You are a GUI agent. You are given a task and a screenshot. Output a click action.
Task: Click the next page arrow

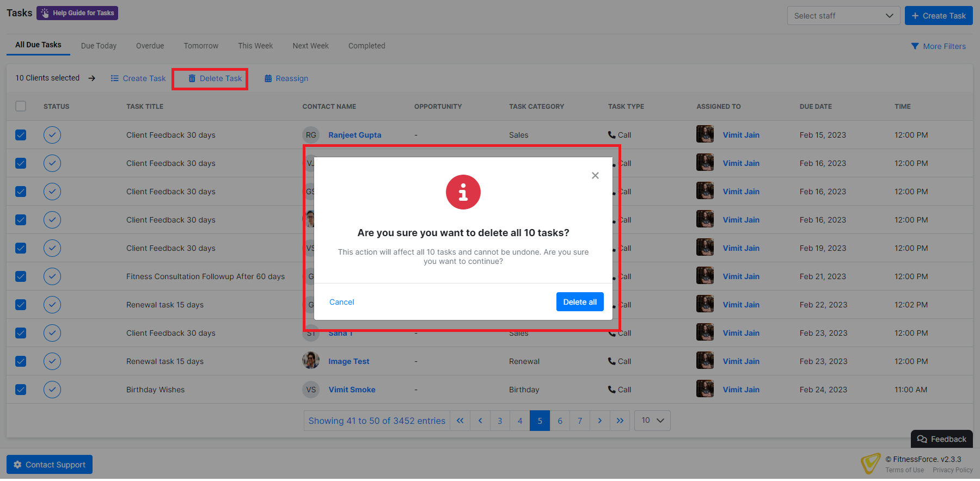coord(599,421)
